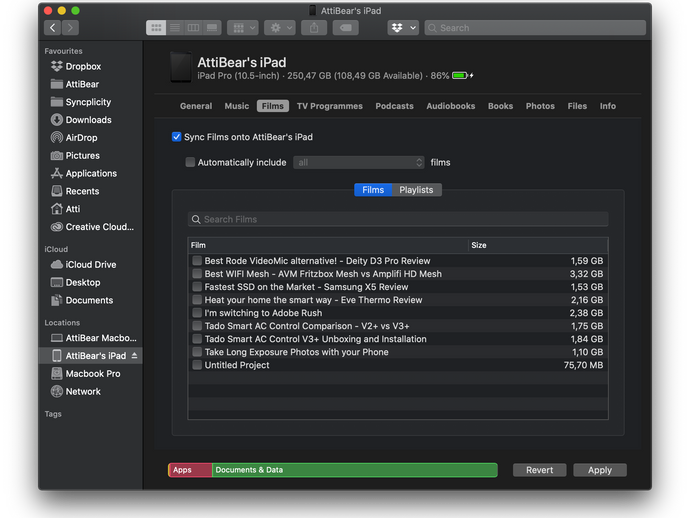Uncheck Sync Films onto AttiBear's iPad

(x=176, y=137)
